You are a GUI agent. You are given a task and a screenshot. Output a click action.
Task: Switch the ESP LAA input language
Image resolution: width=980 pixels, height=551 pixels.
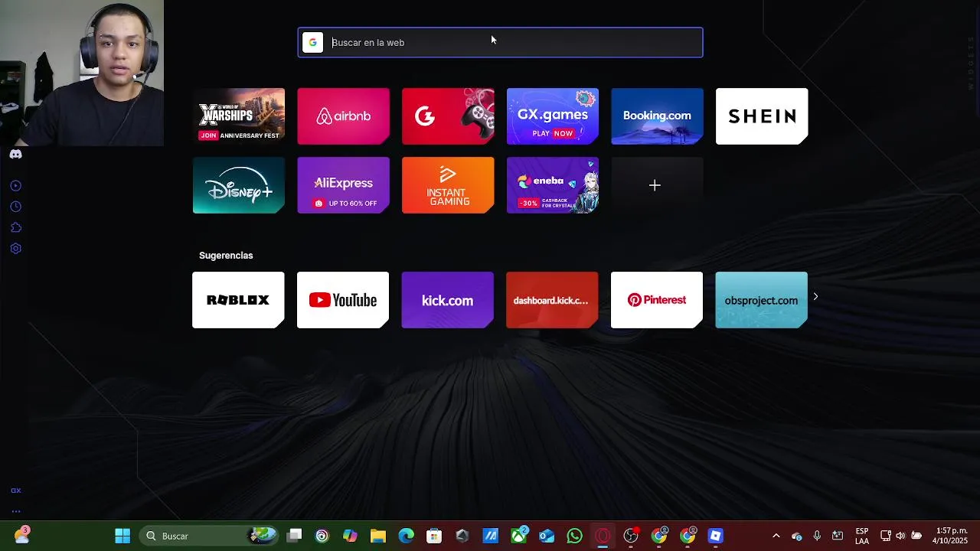pos(862,536)
